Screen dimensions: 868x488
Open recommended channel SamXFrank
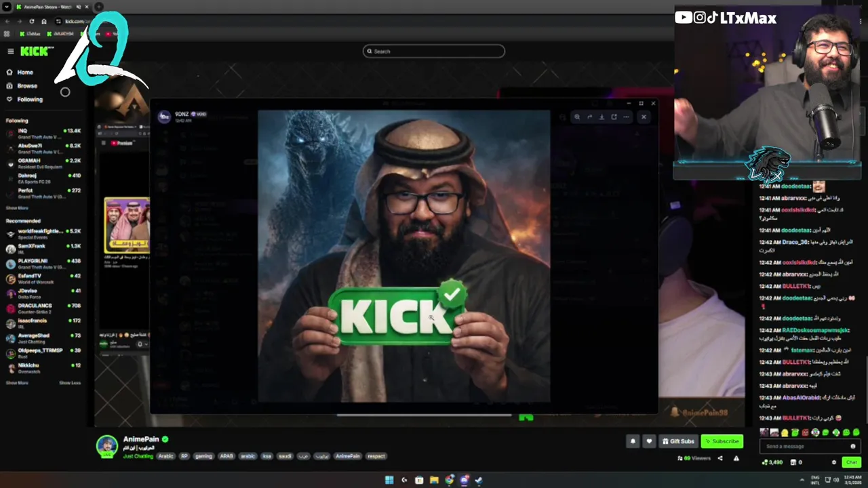[x=43, y=249]
